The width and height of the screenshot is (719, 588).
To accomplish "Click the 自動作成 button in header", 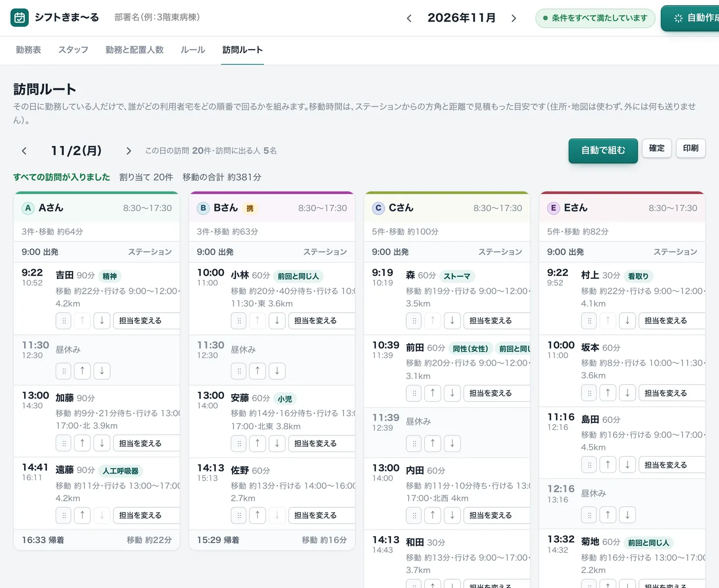I will point(691,18).
